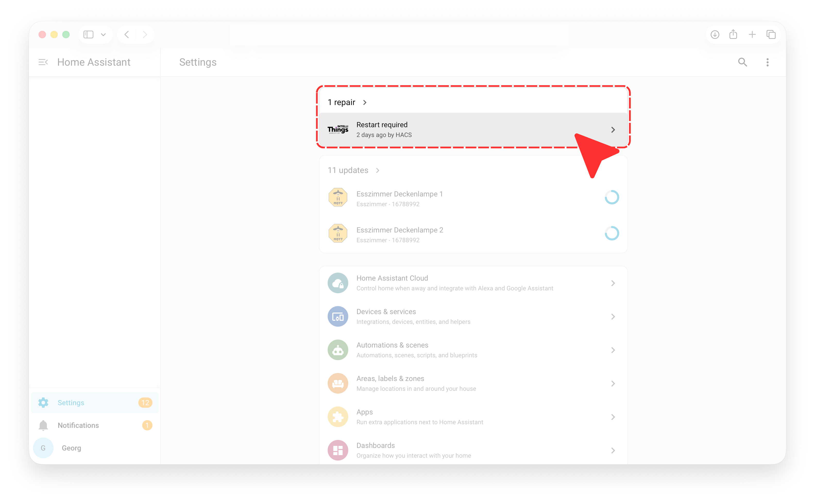The image size is (815, 504).
Task: Open the Safari downloads icon
Action: tap(715, 35)
